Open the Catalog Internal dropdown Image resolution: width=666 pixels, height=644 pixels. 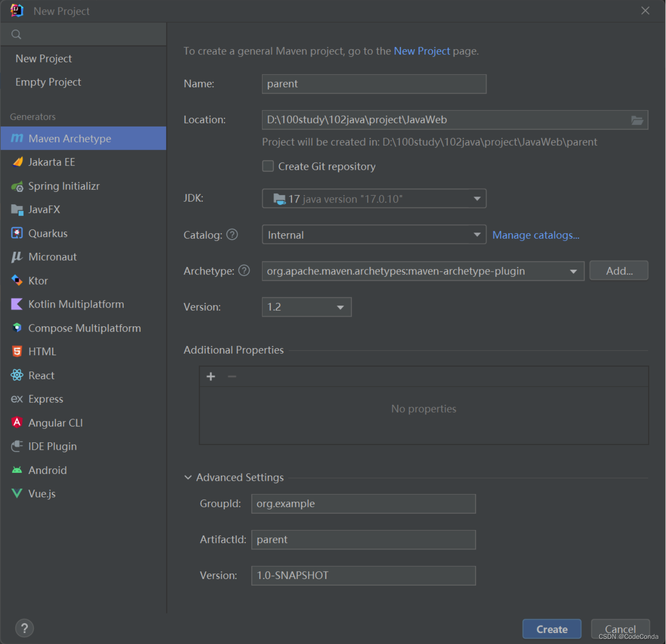[374, 235]
